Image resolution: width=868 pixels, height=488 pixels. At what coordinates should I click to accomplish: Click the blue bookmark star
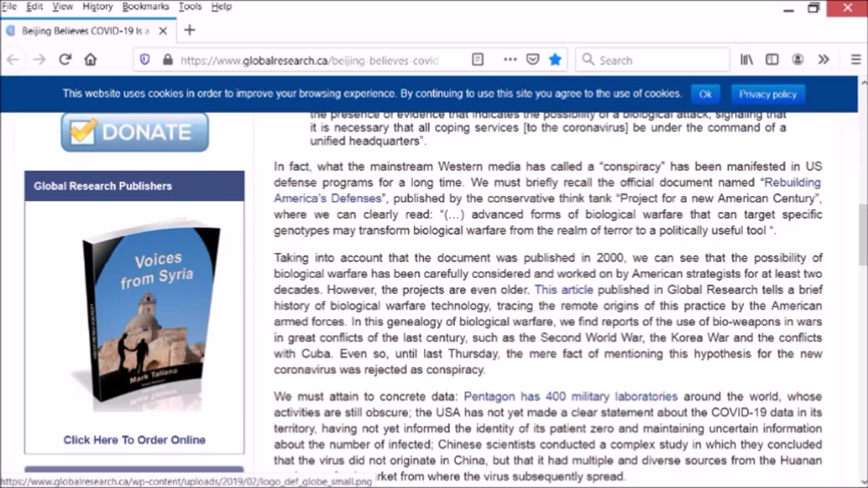pos(555,60)
